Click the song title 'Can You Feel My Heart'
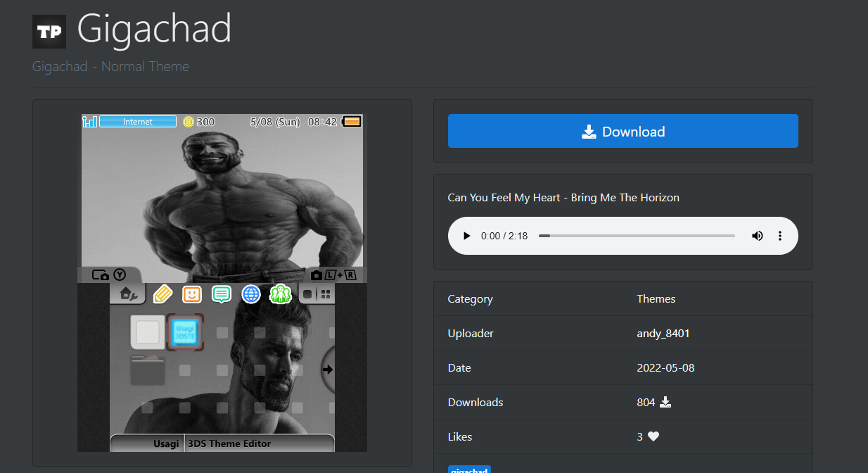The height and width of the screenshot is (473, 868). (504, 198)
